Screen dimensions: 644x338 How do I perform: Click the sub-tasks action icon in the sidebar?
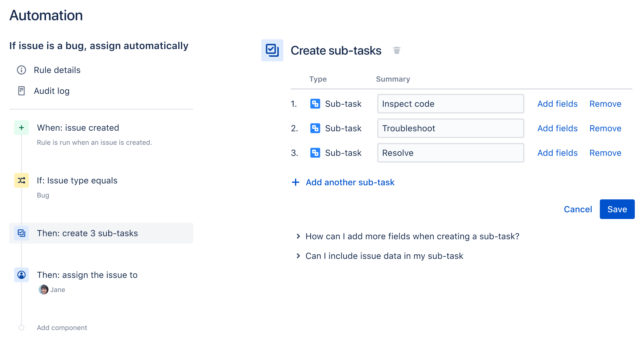point(21,233)
